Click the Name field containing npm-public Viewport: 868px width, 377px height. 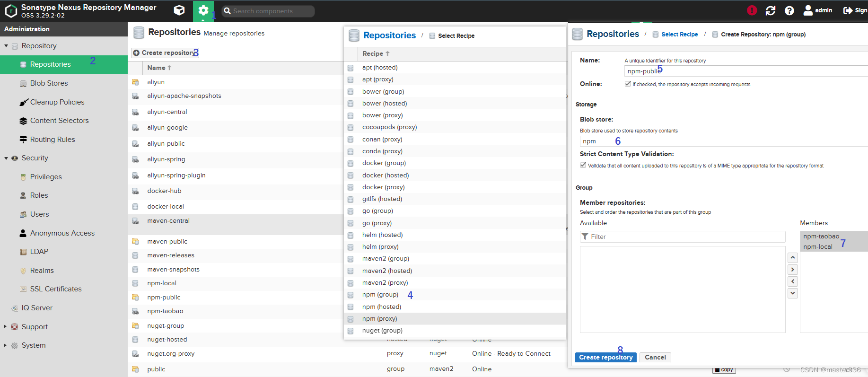pos(746,71)
